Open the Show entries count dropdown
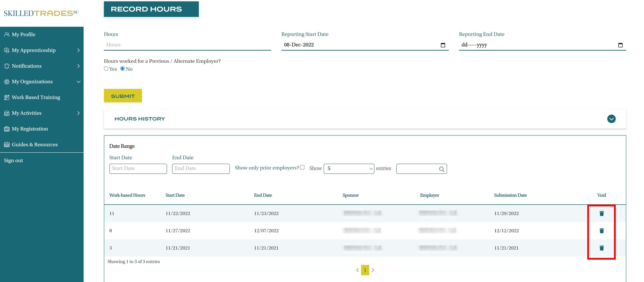The width and height of the screenshot is (644, 282). tap(349, 168)
